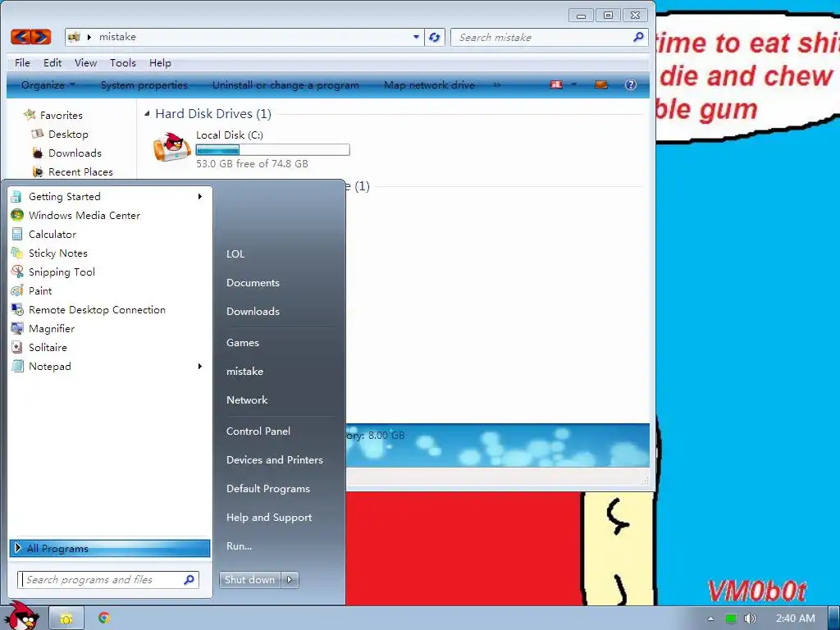Collapse Hard Disk Drives group

click(148, 113)
